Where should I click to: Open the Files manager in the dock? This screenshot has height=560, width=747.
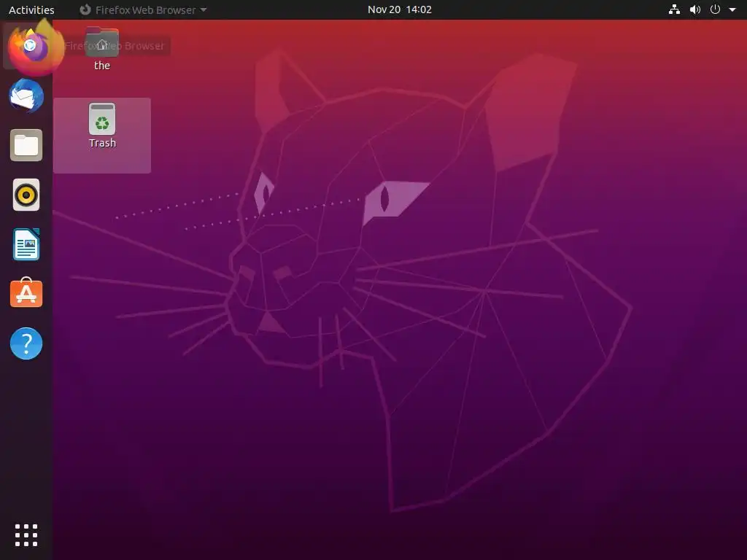[26, 145]
